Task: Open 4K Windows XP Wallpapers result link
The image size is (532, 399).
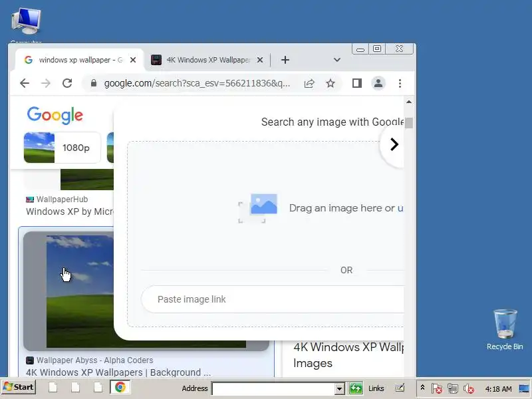Action: click(118, 372)
